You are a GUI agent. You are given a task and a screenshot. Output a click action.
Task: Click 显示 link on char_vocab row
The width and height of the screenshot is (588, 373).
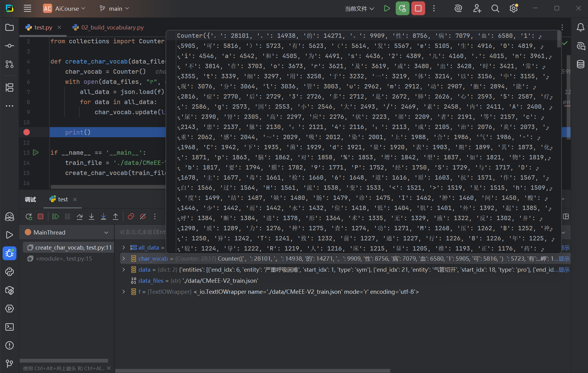coord(564,258)
